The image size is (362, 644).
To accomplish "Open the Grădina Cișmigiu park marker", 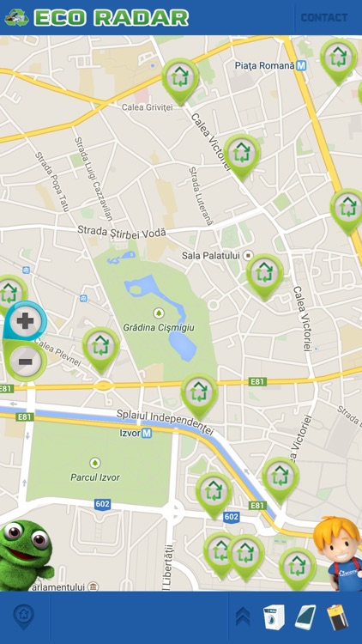I will pos(159,313).
